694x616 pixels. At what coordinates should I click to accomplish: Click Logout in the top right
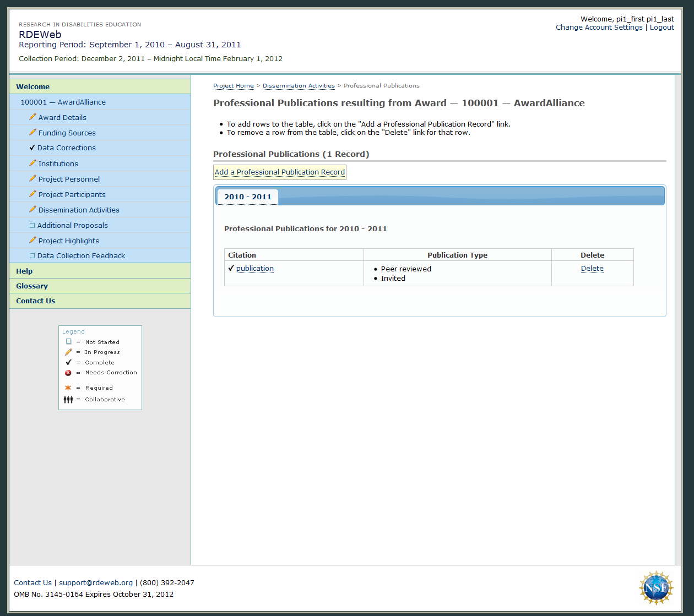(662, 28)
